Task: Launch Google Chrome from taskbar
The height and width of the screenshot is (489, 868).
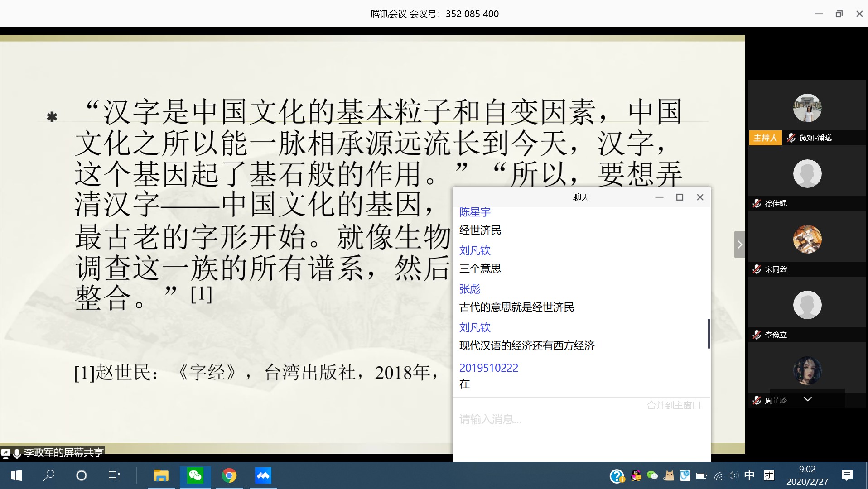Action: 229,475
